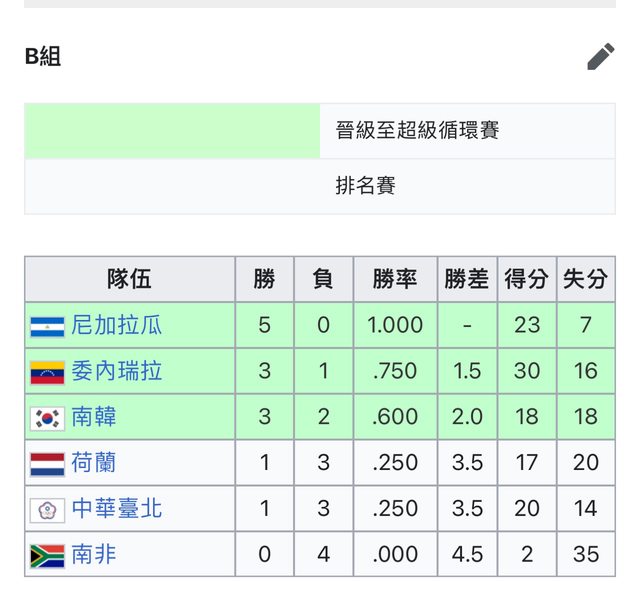Click the South Korea flag icon
Image resolution: width=640 pixels, height=591 pixels.
coord(47,418)
